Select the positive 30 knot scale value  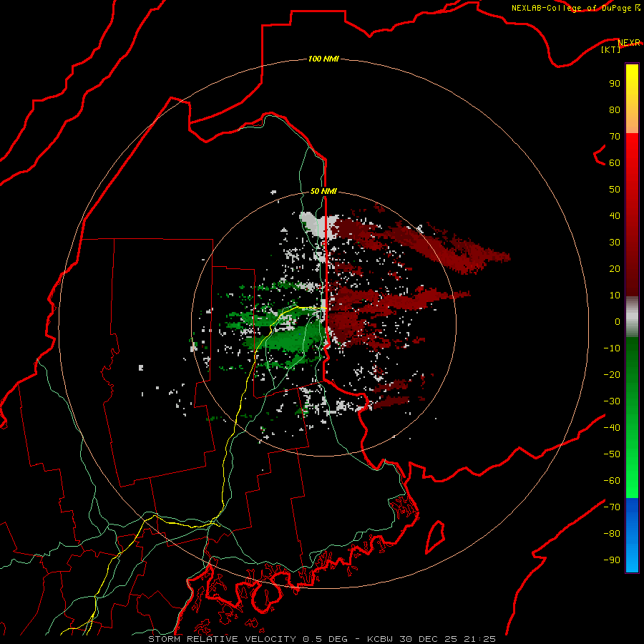point(615,243)
